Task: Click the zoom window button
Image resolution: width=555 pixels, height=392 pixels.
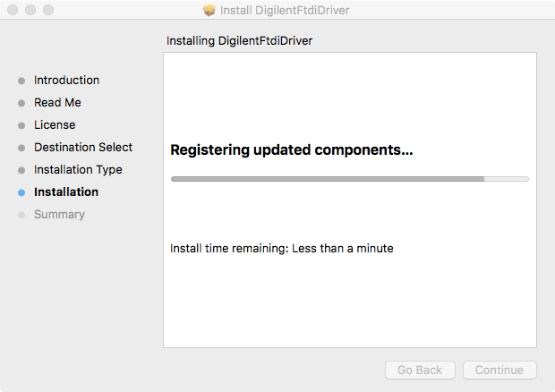Action: [x=48, y=10]
